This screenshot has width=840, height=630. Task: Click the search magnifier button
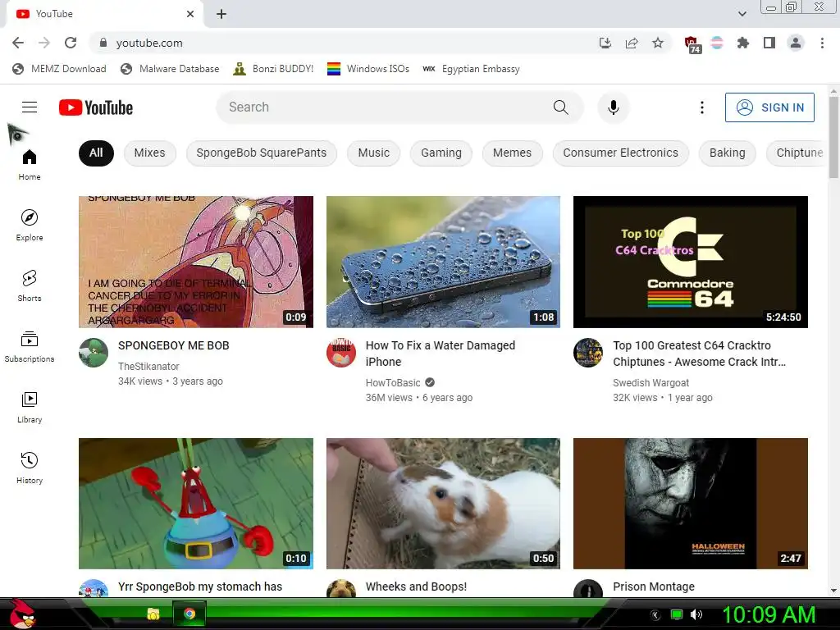pyautogui.click(x=560, y=107)
